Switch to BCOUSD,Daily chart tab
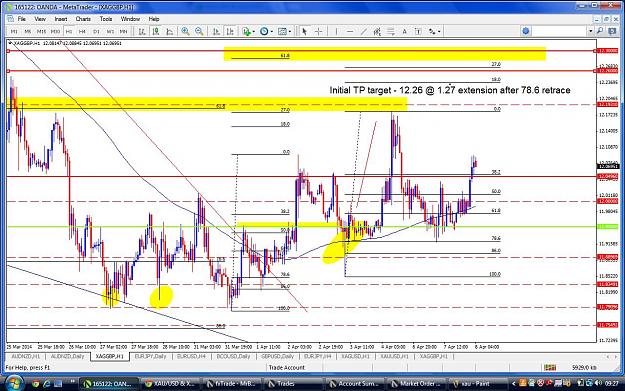 (234, 356)
